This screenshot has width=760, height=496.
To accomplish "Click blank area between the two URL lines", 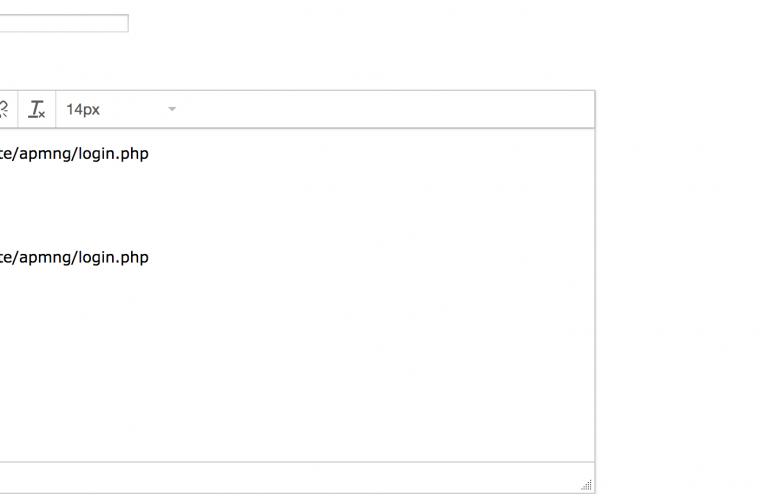I will click(x=291, y=206).
